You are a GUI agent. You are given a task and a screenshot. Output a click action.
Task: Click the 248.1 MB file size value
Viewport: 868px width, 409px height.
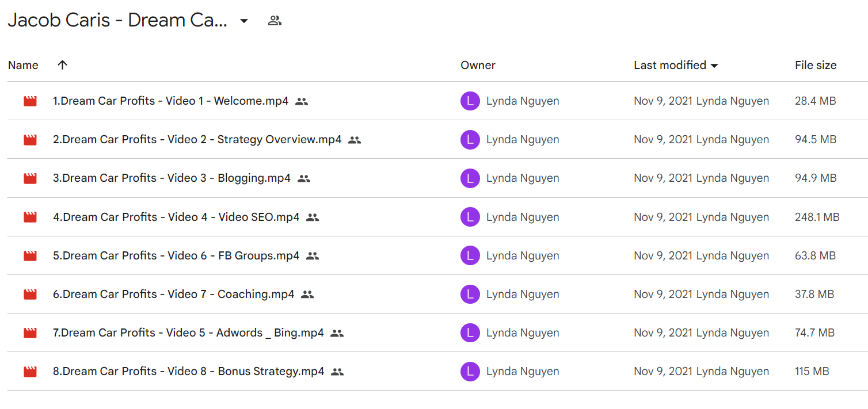[x=817, y=217]
